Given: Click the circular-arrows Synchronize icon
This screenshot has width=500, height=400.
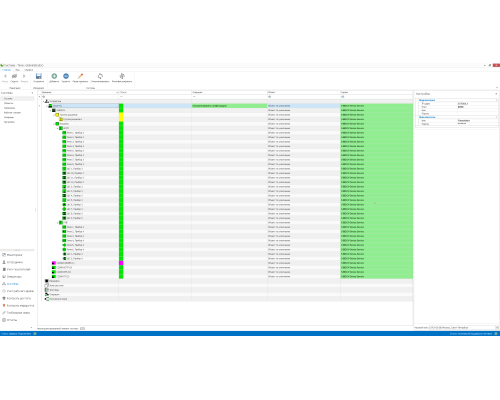Looking at the screenshot, I should (x=100, y=76).
